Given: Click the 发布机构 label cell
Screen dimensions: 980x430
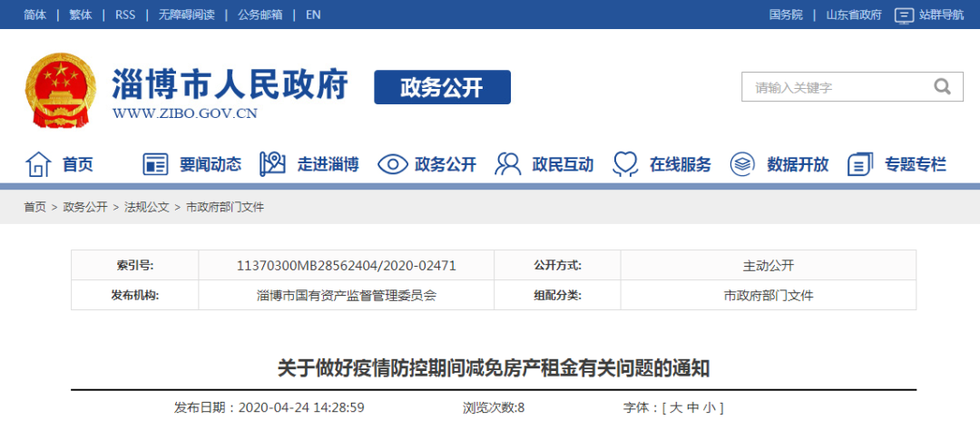Looking at the screenshot, I should coord(135,296).
